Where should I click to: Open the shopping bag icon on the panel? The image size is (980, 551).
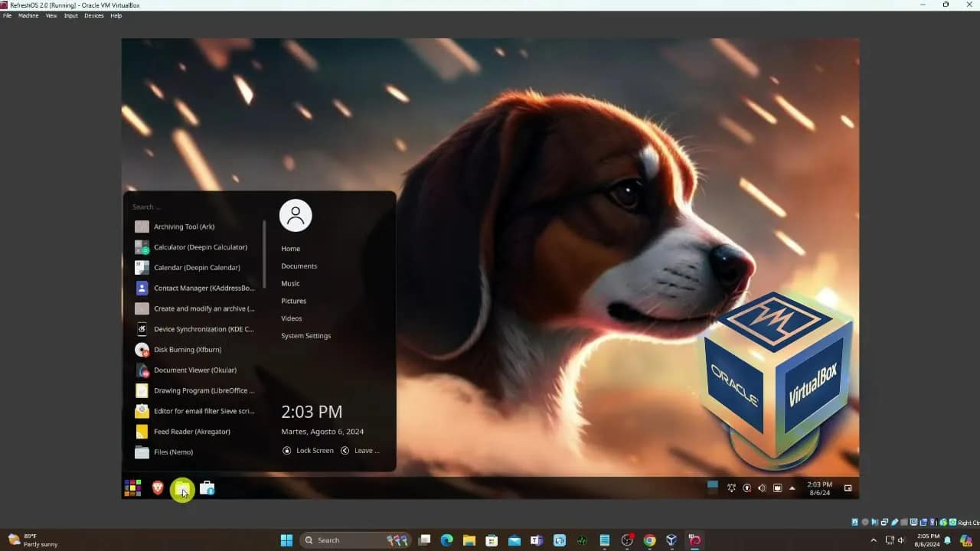(207, 487)
